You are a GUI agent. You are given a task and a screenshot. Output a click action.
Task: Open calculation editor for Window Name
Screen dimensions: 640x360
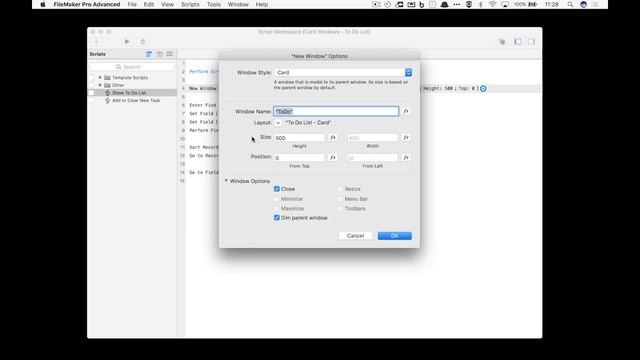[x=406, y=111]
